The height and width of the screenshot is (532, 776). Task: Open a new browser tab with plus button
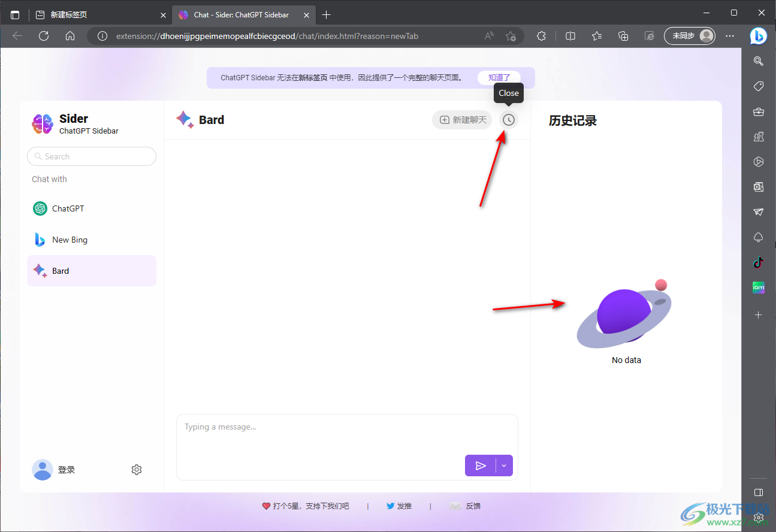pos(326,15)
